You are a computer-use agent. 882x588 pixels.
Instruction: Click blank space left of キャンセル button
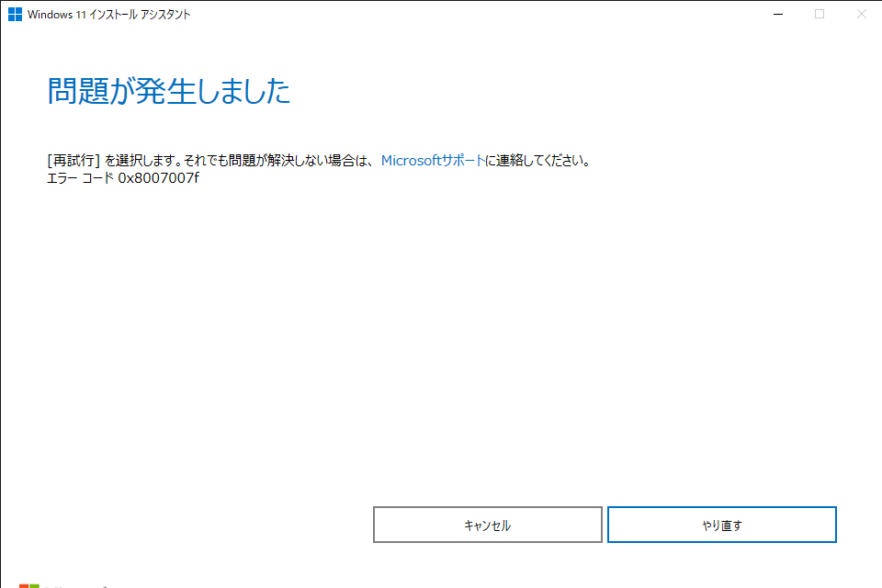(x=184, y=525)
